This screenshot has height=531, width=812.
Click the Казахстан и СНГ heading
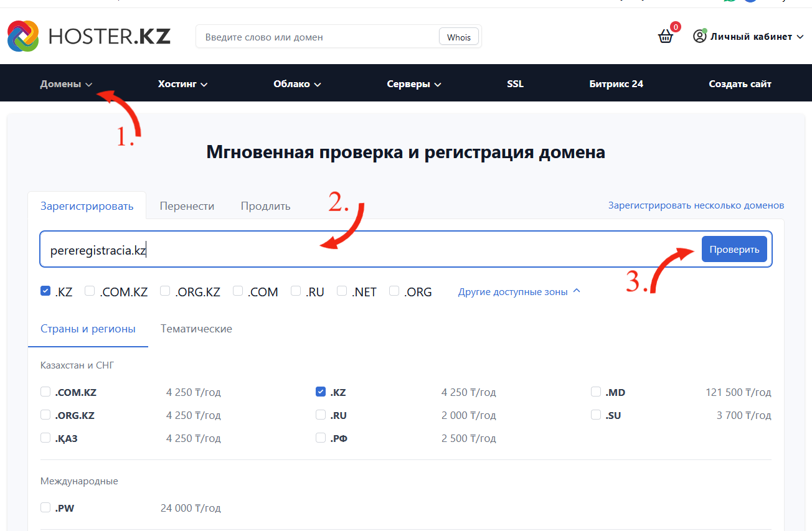coord(77,365)
